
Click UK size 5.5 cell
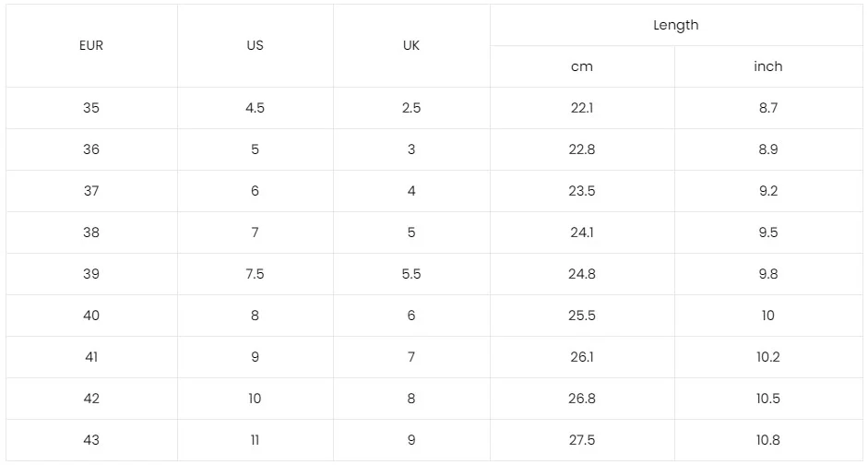(x=411, y=274)
